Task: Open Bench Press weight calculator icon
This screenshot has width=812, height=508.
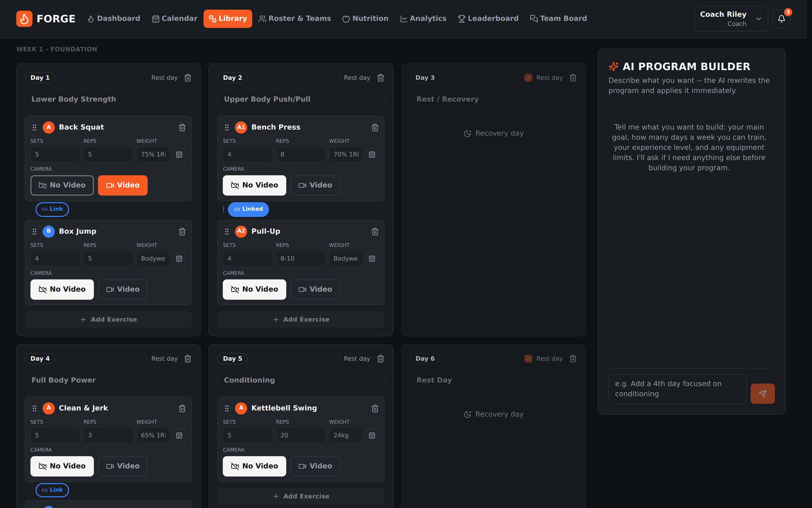Action: click(372, 154)
